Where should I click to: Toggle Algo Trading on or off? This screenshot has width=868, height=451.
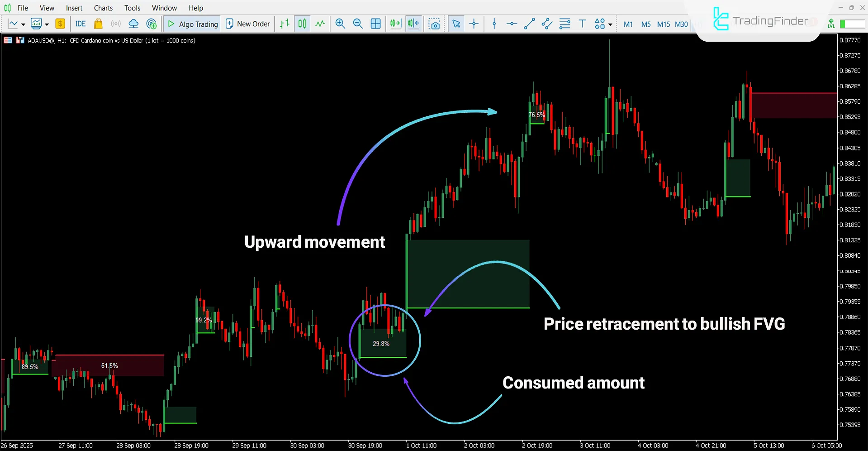193,24
